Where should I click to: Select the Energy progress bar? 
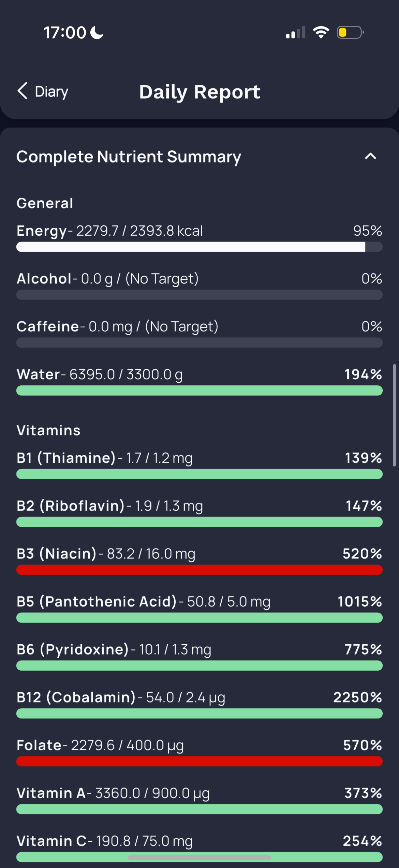coord(199,247)
